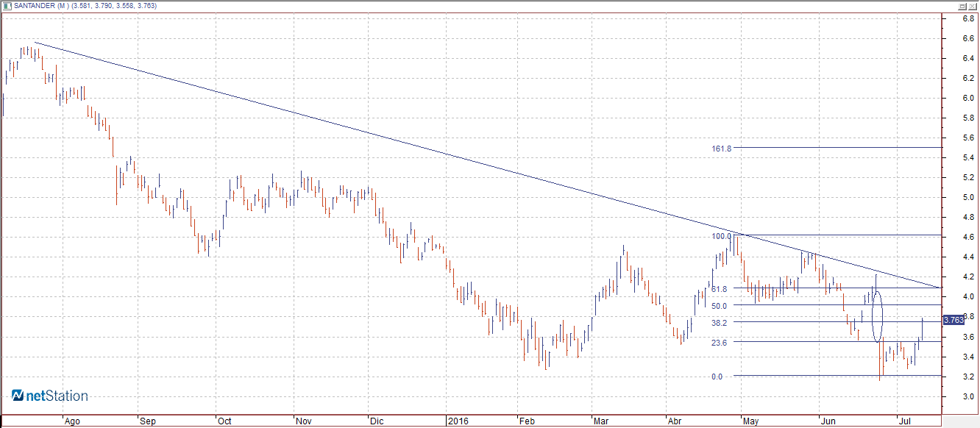Click the 50.0 Fibonacci level label
Screen dimensions: 980x428
tap(720, 306)
